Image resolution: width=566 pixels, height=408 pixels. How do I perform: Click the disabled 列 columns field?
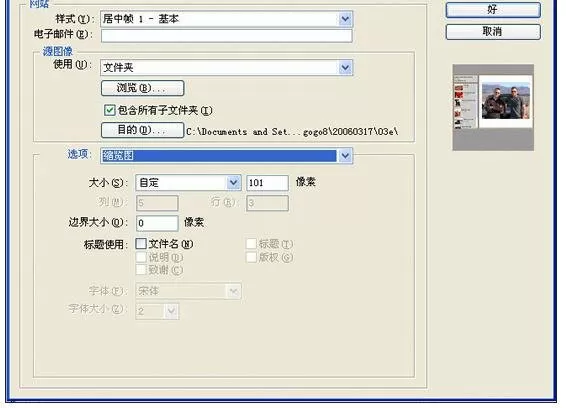tap(157, 203)
